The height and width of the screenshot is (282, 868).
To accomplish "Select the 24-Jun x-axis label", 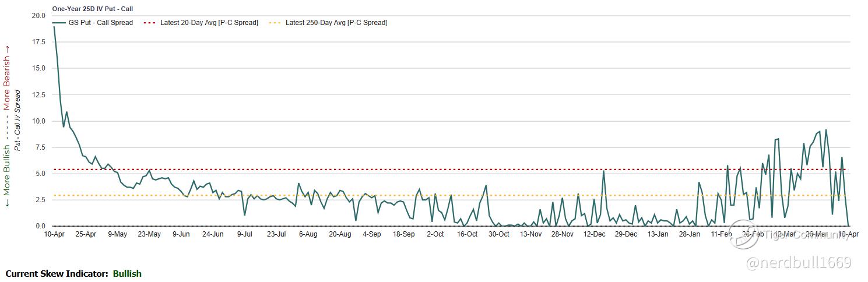I will [213, 234].
